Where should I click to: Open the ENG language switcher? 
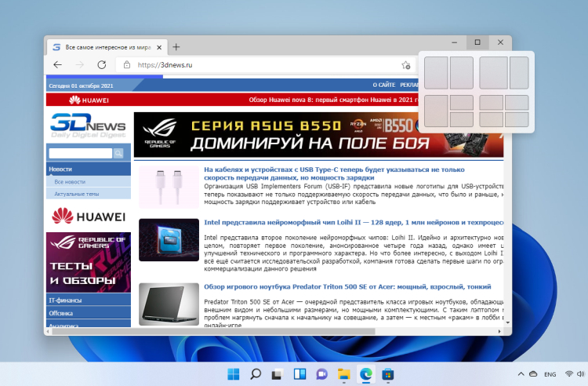[x=550, y=374]
